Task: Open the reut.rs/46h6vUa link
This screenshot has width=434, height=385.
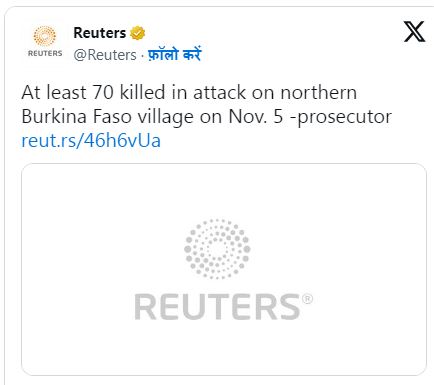Action: coord(91,140)
